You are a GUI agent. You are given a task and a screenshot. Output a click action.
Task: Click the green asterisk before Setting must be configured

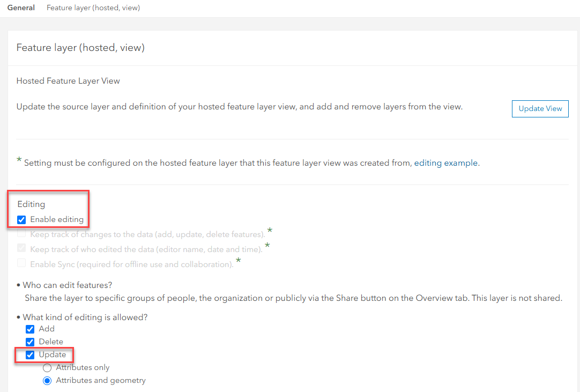(x=19, y=160)
